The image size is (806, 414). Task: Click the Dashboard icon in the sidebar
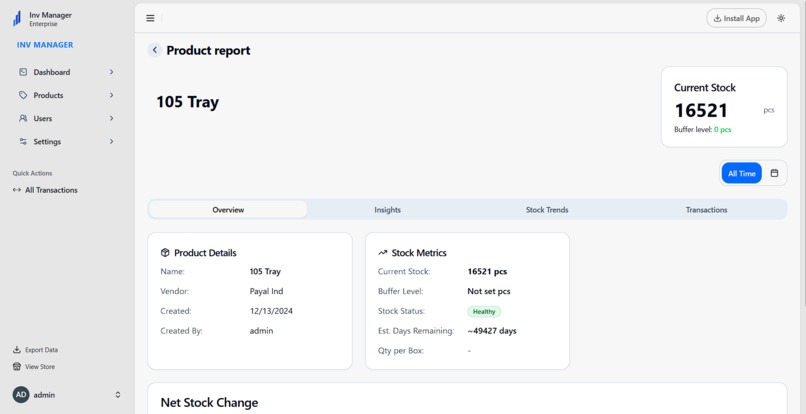click(23, 72)
